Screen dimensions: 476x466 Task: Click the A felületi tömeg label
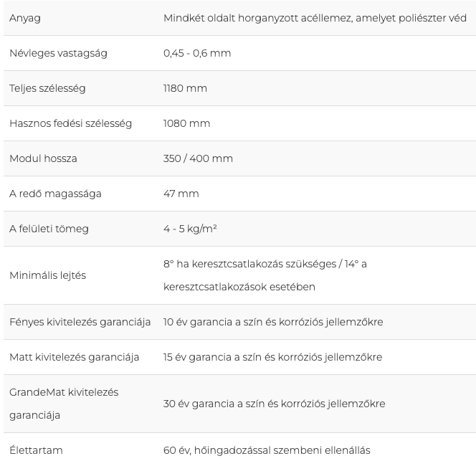pos(49,229)
